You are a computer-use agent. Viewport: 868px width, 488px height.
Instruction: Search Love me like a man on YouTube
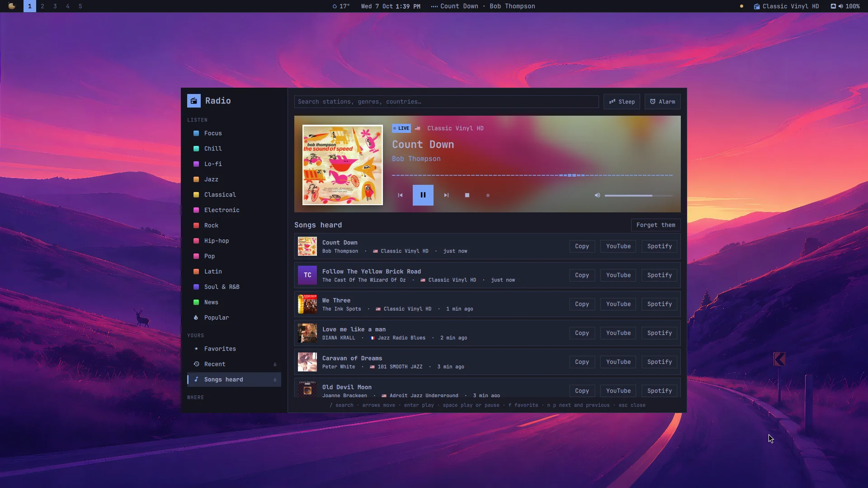click(618, 333)
